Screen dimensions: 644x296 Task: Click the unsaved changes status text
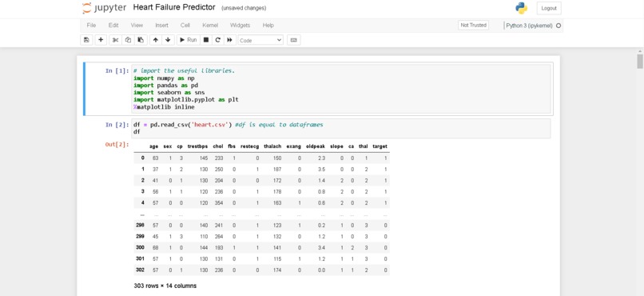point(244,8)
